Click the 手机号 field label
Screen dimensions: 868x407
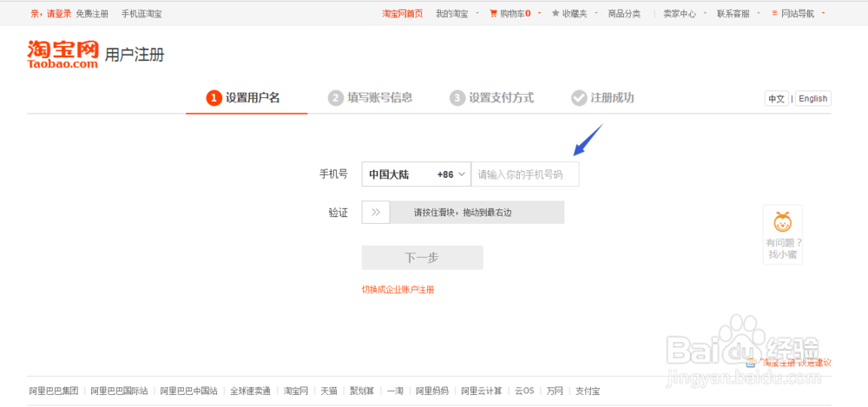click(x=334, y=174)
